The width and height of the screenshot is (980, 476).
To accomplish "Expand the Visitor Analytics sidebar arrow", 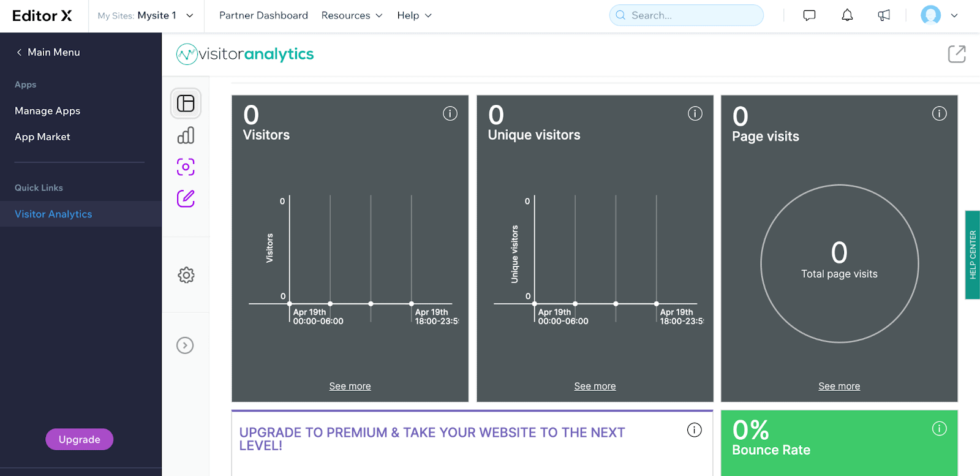I will click(x=185, y=346).
